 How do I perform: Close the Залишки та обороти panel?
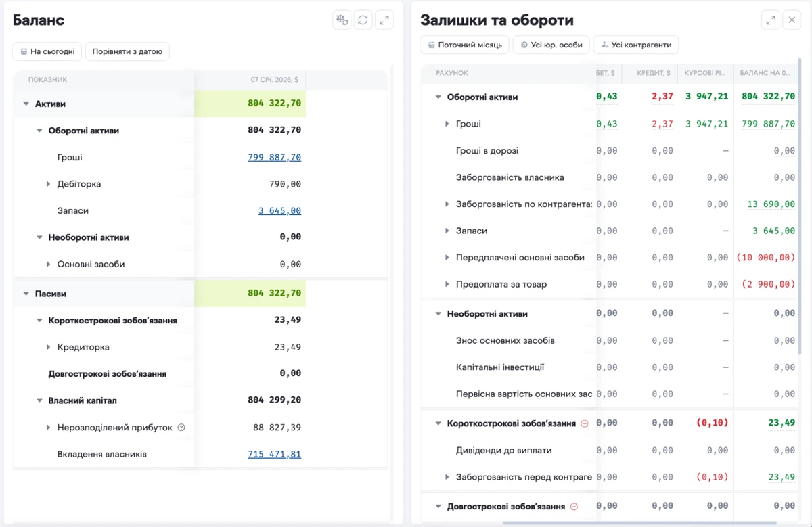coord(792,20)
